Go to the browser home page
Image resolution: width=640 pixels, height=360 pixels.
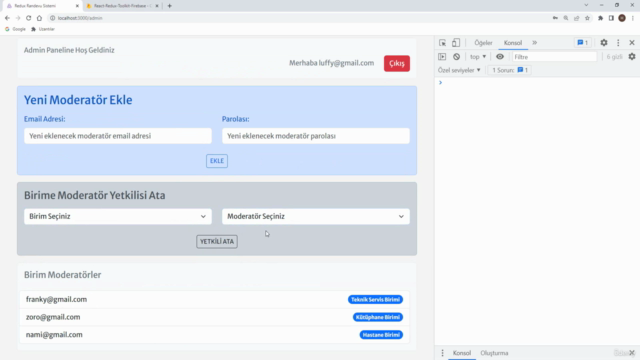(39, 18)
